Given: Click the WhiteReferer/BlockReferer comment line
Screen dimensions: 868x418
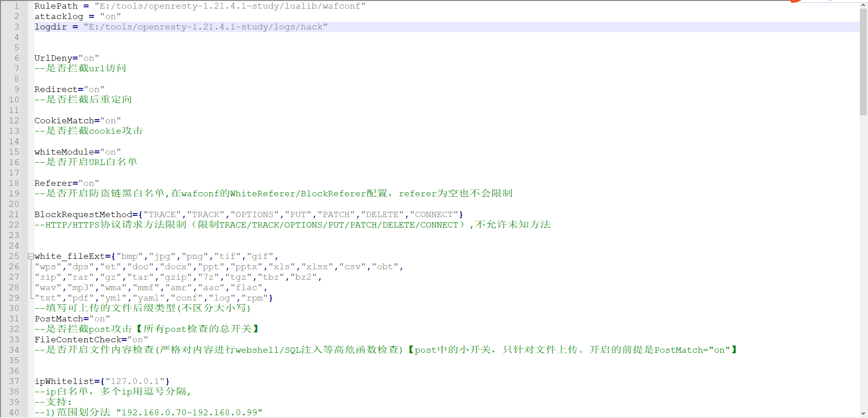Looking at the screenshot, I should pos(273,194).
